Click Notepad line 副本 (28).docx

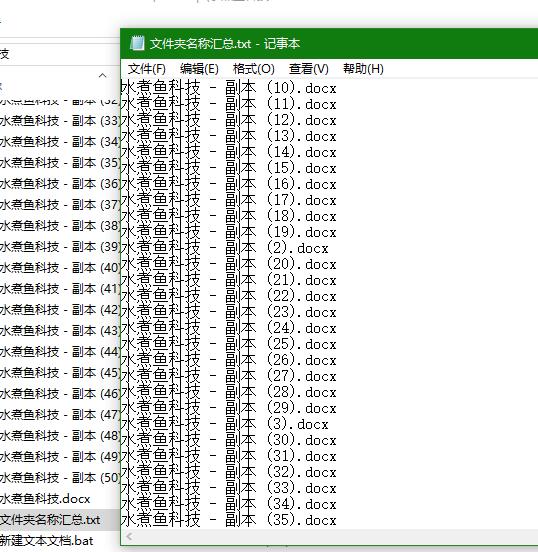click(229, 392)
